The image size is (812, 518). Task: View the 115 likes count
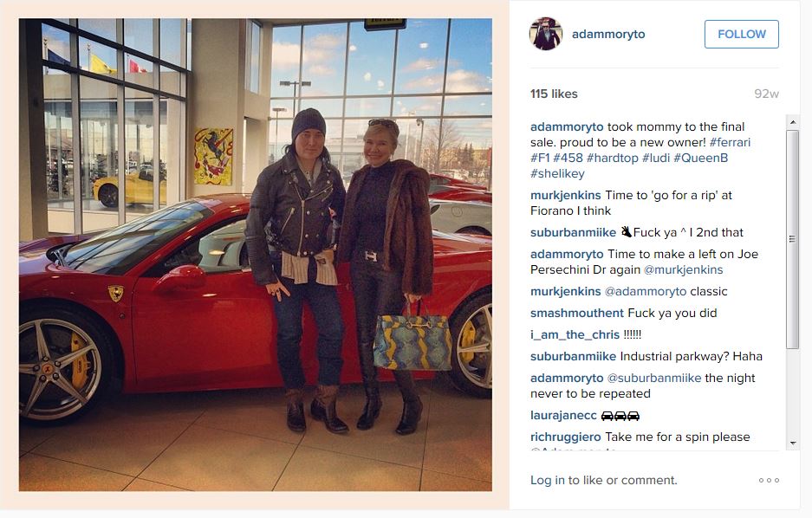(554, 94)
